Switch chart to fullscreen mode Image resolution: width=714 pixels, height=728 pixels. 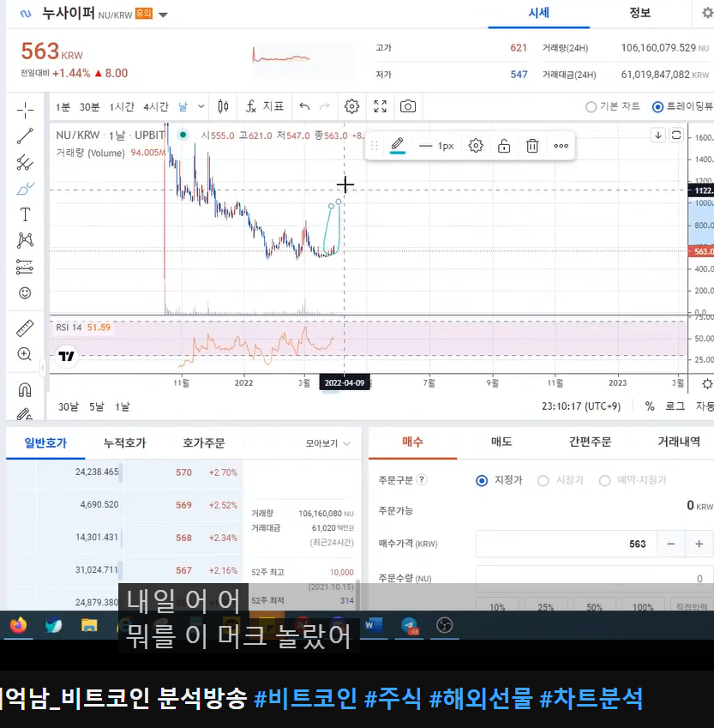(381, 106)
